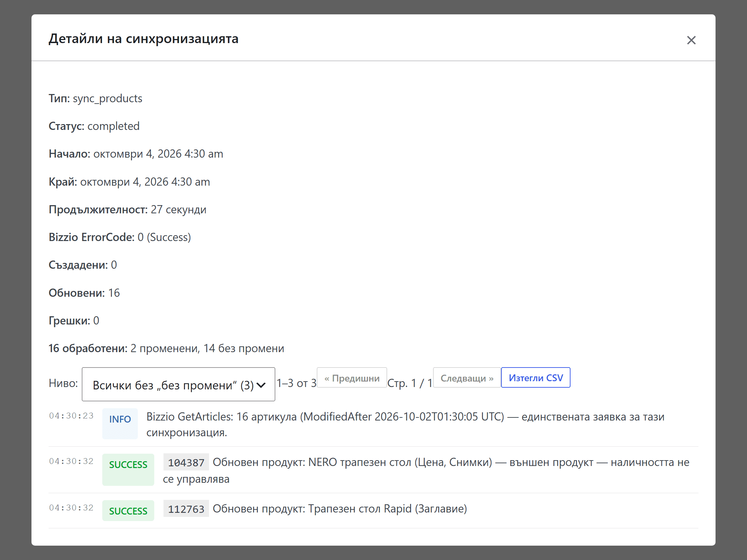The image size is (747, 560).
Task: Click the Продължителност: 27 секунди line
Action: pos(128,210)
